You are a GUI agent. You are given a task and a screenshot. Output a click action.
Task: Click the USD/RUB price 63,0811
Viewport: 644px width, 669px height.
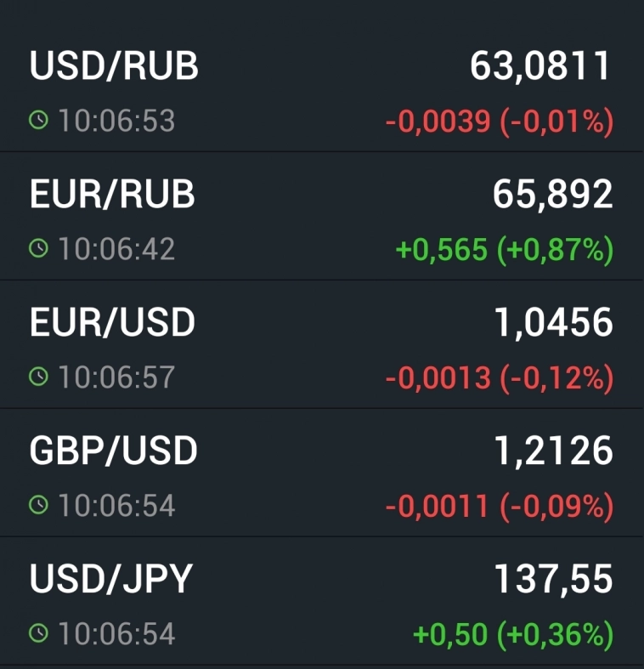pos(541,66)
